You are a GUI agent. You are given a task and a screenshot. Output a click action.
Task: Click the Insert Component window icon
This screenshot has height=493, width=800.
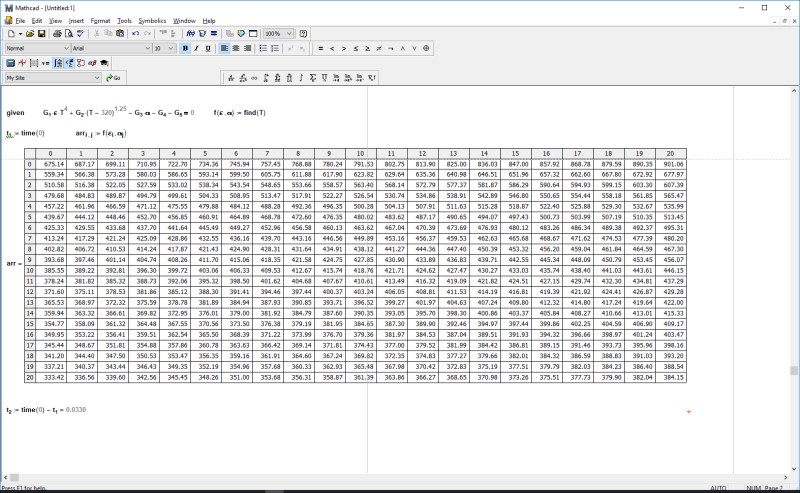[x=253, y=34]
